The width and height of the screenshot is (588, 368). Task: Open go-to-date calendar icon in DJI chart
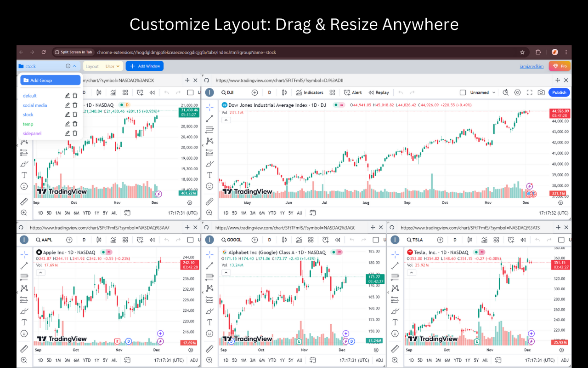coord(313,213)
